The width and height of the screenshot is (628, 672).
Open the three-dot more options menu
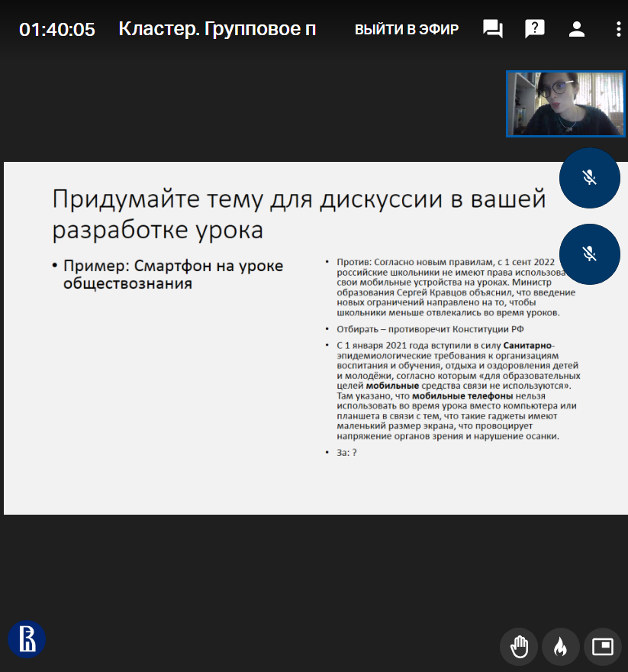click(x=617, y=30)
